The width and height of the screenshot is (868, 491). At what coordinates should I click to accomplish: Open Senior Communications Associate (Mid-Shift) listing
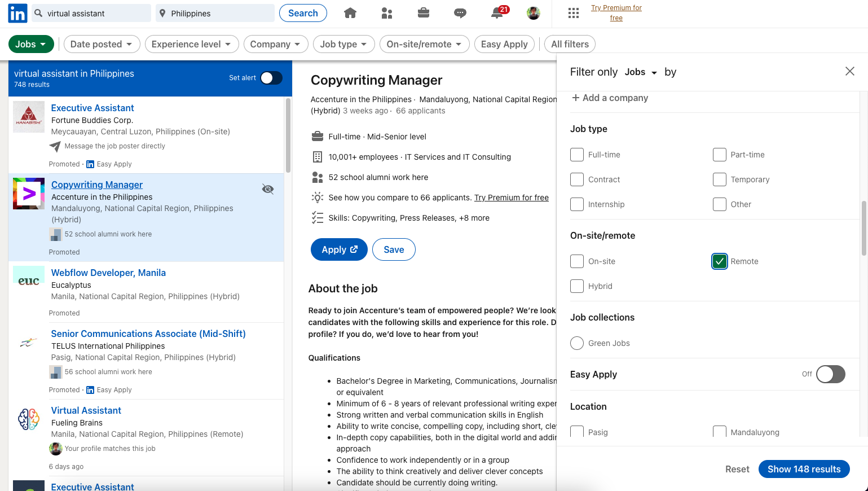pyautogui.click(x=148, y=334)
